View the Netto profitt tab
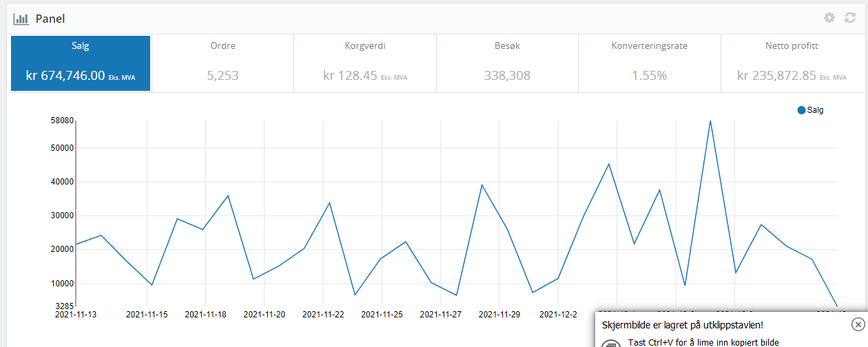 point(792,63)
